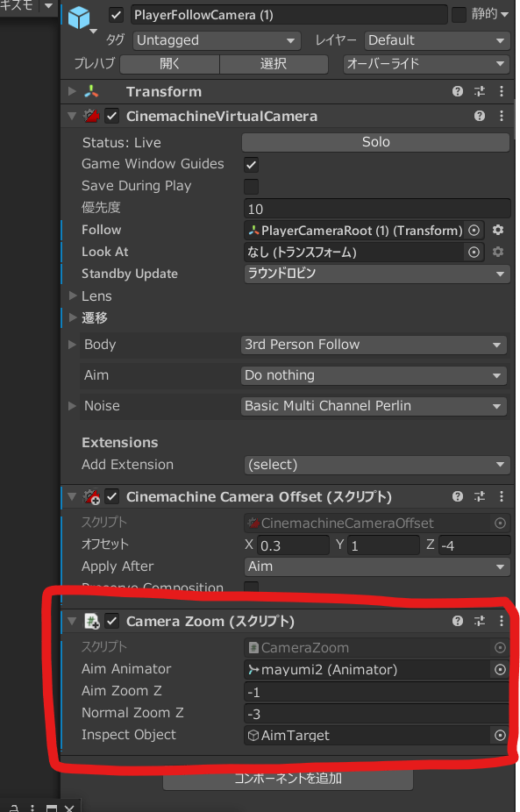The width and height of the screenshot is (520, 812).
Task: Open the Noise dropdown Basic Multi Channel Perlin
Action: tap(374, 406)
